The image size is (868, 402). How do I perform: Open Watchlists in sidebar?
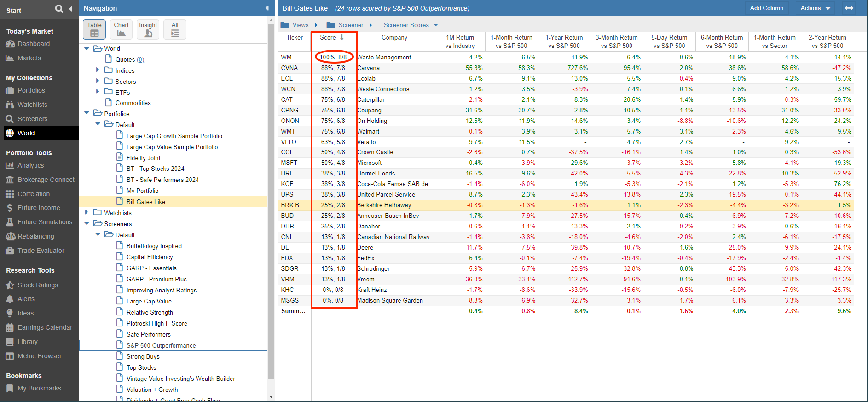point(32,105)
